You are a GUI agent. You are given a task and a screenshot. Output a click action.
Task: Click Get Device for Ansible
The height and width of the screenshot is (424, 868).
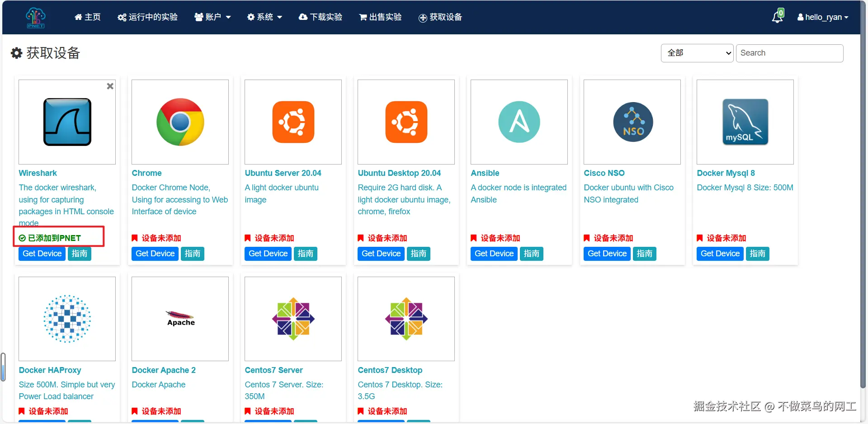click(494, 254)
